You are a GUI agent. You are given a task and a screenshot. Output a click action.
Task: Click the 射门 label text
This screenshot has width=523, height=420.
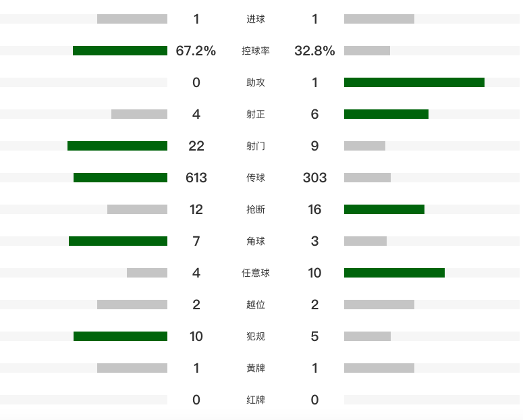(256, 146)
